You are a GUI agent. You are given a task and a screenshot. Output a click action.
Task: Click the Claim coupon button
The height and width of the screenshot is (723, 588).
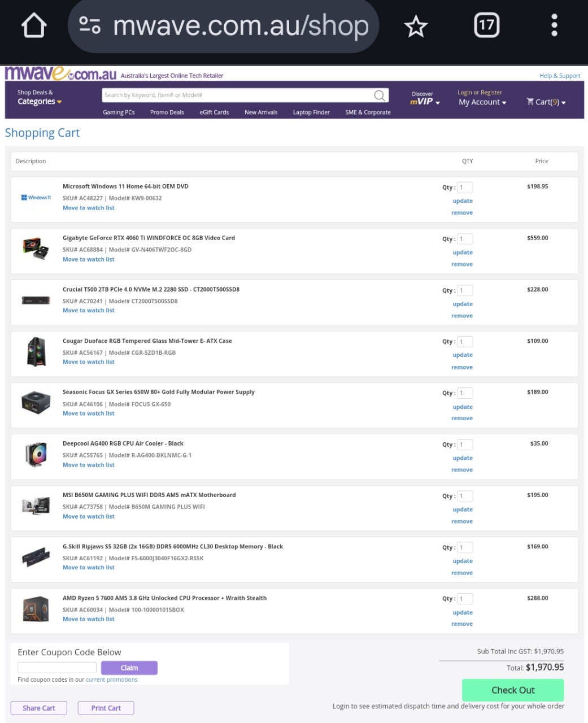(129, 668)
